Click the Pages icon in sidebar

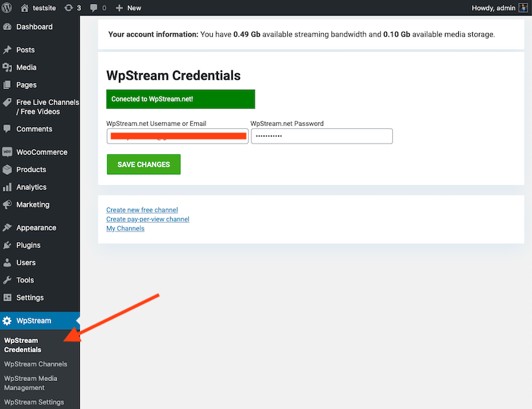(7, 85)
